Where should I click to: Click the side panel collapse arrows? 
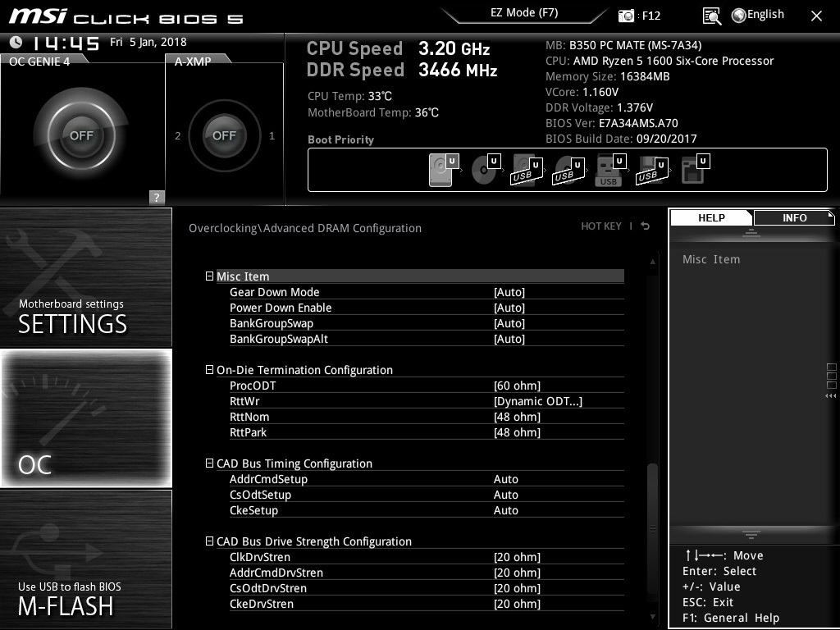(x=830, y=396)
